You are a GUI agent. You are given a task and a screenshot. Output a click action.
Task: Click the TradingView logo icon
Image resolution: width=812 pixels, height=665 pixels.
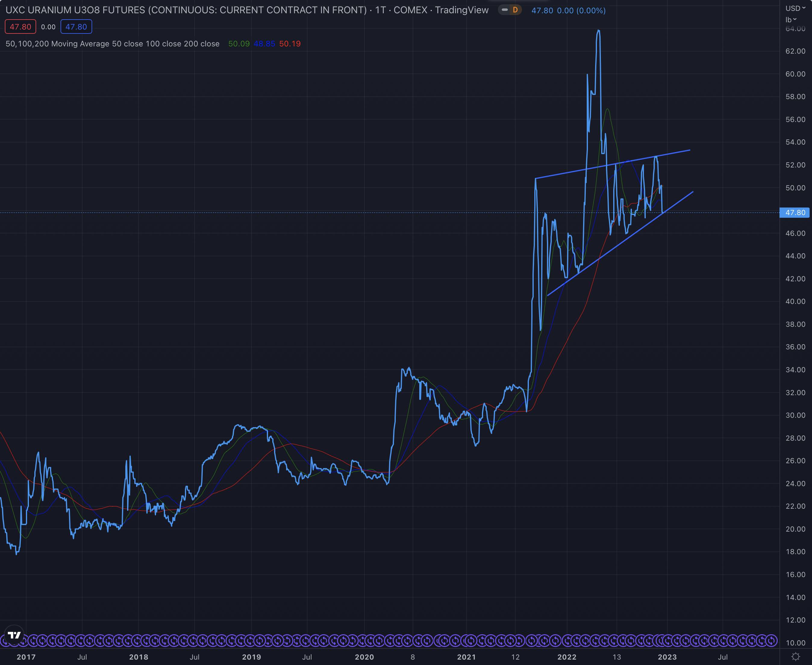(14, 635)
